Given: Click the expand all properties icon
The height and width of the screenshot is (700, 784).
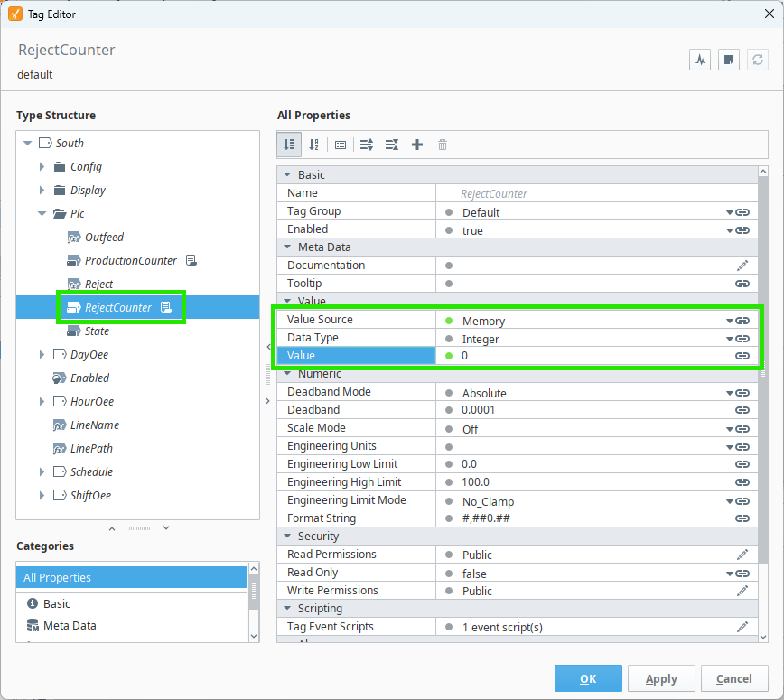Looking at the screenshot, I should pyautogui.click(x=367, y=145).
